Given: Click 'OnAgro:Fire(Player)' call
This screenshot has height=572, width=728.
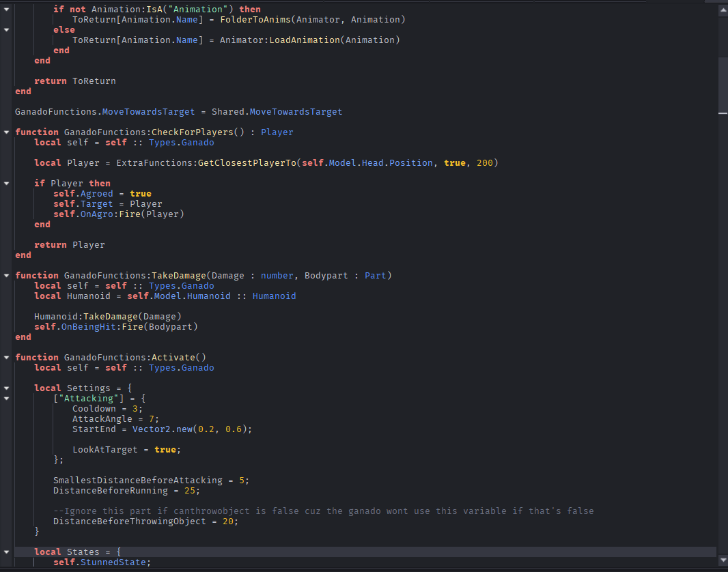Looking at the screenshot, I should point(132,214).
